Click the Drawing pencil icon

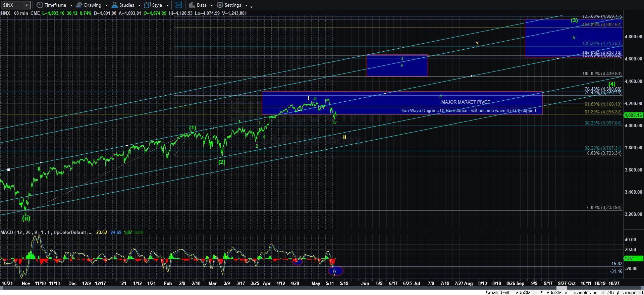pyautogui.click(x=79, y=5)
